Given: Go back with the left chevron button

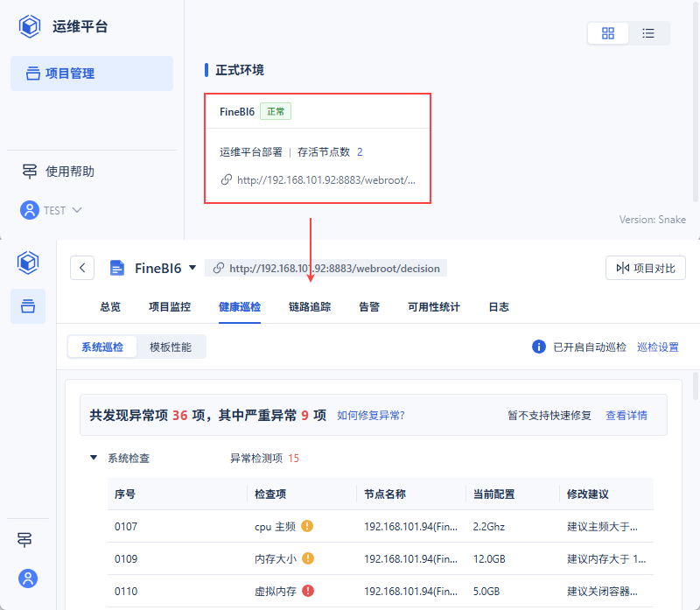Looking at the screenshot, I should (x=82, y=268).
